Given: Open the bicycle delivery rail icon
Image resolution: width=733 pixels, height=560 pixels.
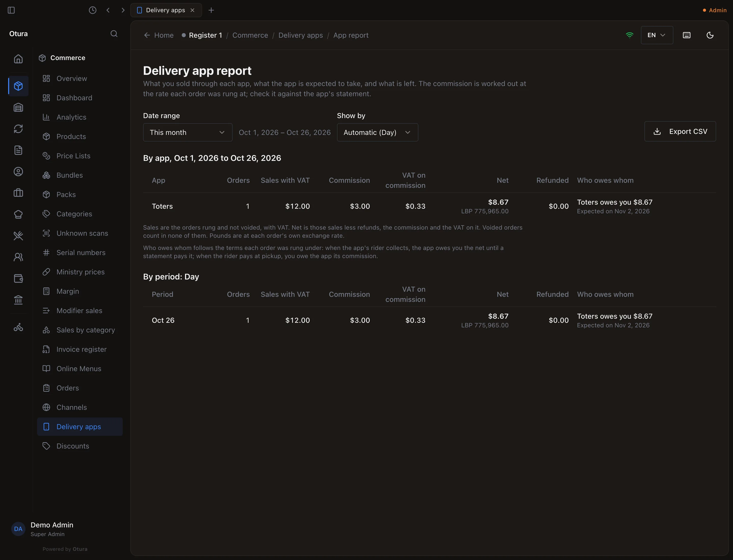Looking at the screenshot, I should tap(18, 327).
